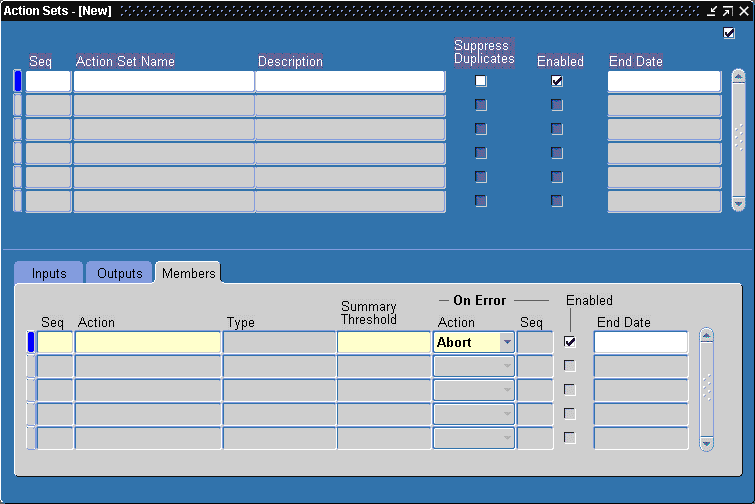Select first Action Sets row using its record indicator
Viewport: 755px width, 504px height.
tap(18, 81)
